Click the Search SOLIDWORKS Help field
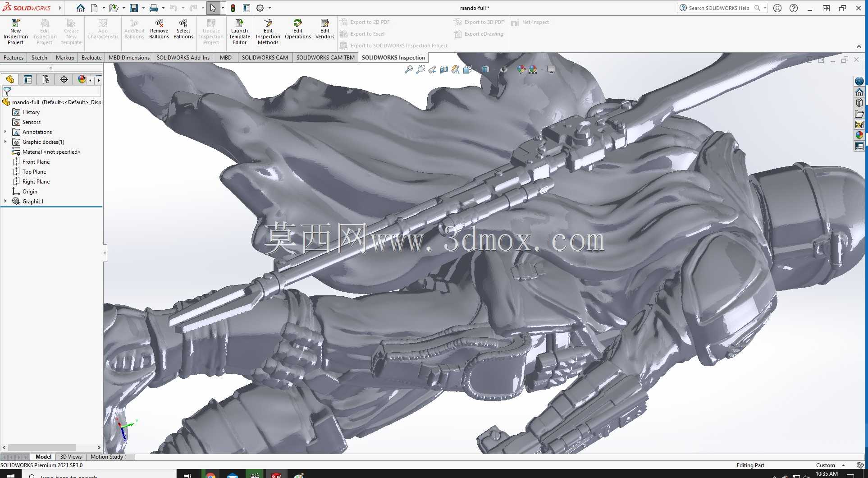The width and height of the screenshot is (868, 478). point(719,8)
